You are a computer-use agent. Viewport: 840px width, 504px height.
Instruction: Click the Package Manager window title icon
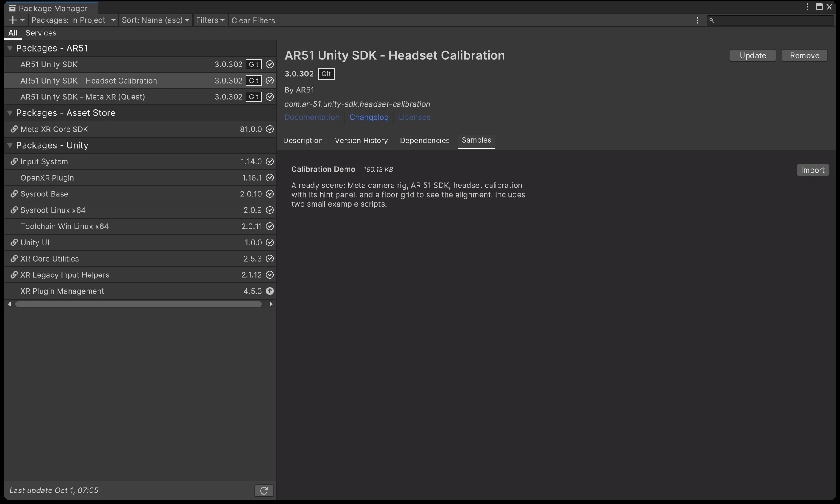tap(12, 8)
